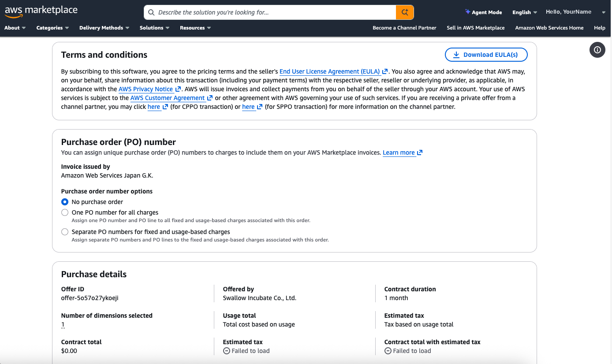612x364 pixels.
Task: Click external-link icon beside End User License Agreement
Action: [385, 71]
